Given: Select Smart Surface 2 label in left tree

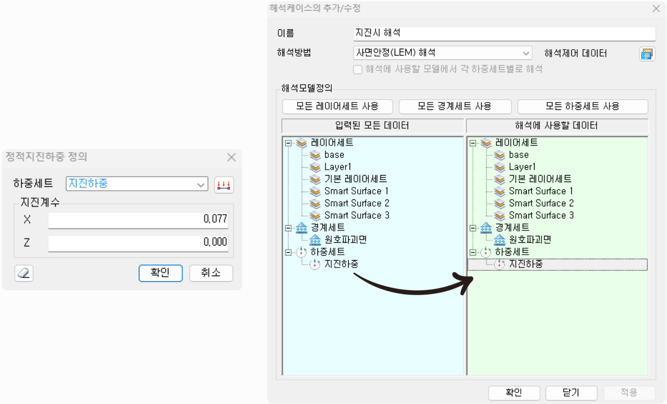Looking at the screenshot, I should 356,203.
